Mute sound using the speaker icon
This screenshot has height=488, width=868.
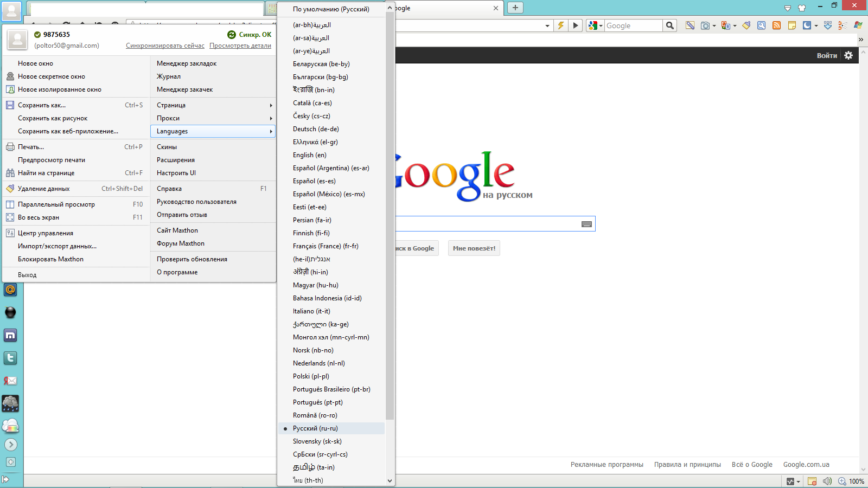point(827,481)
